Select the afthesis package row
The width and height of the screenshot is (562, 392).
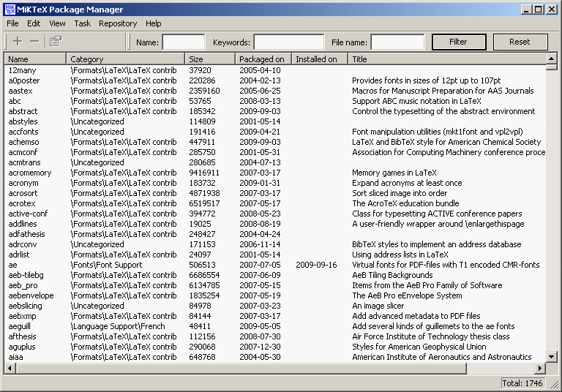(275, 336)
